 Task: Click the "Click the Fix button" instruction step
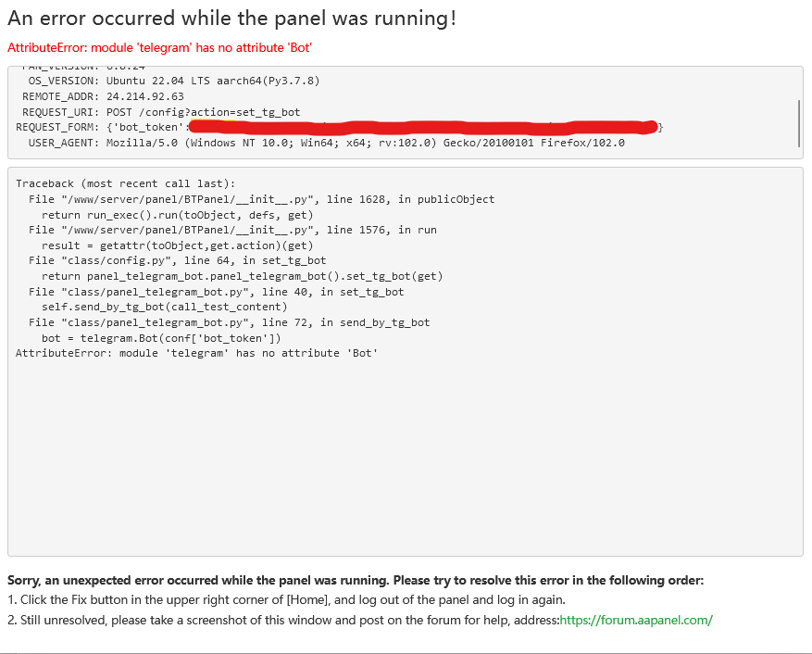pyautogui.click(x=286, y=599)
